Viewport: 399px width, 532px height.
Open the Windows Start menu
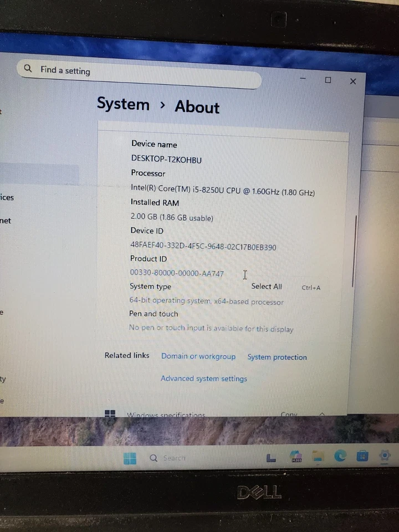coord(130,458)
